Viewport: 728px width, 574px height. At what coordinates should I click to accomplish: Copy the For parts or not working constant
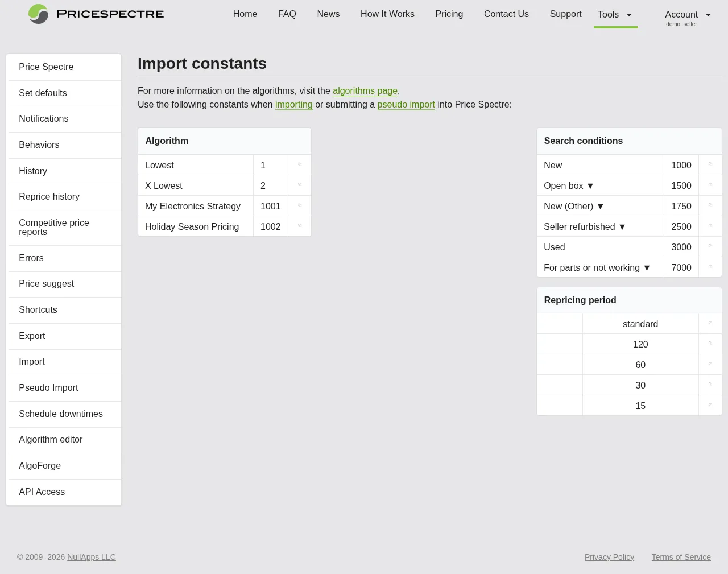710,267
